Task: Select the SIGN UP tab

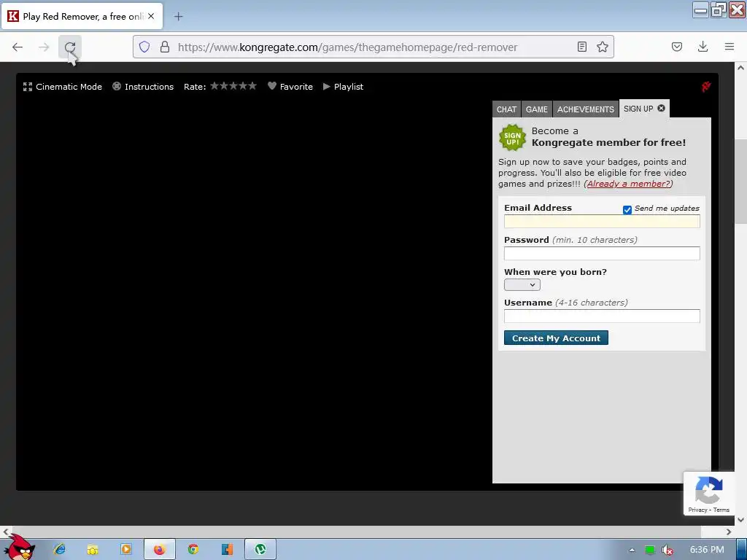Action: (x=638, y=109)
